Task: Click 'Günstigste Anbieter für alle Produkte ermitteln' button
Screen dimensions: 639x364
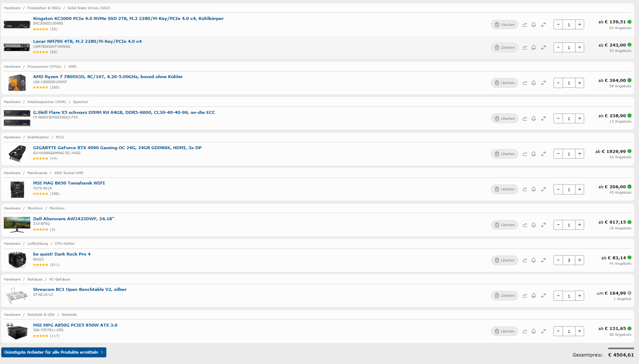Action: 54,352
